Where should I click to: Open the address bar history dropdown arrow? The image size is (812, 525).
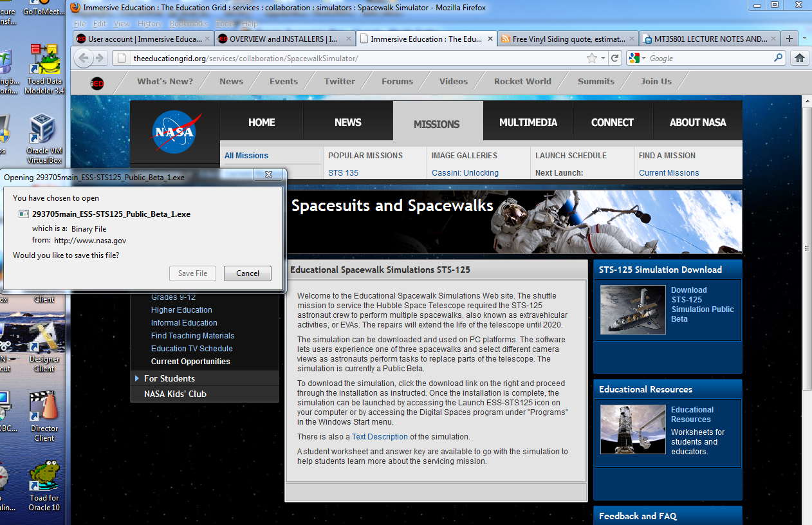(x=603, y=58)
